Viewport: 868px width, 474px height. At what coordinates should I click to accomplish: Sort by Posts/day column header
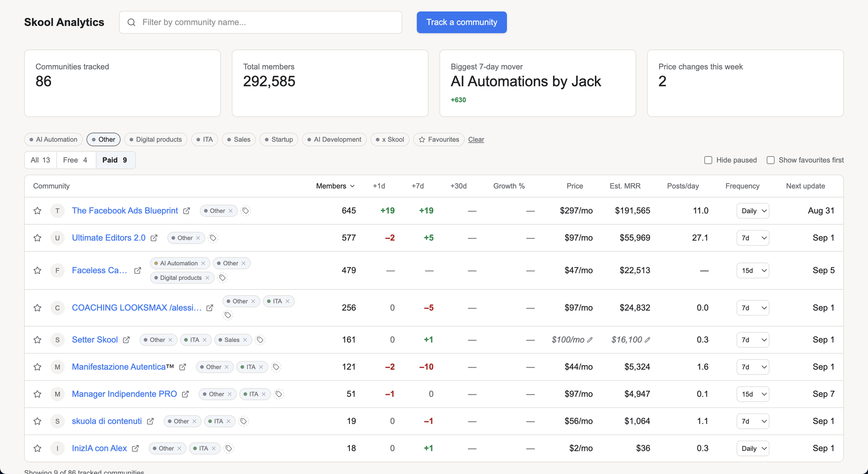point(683,186)
